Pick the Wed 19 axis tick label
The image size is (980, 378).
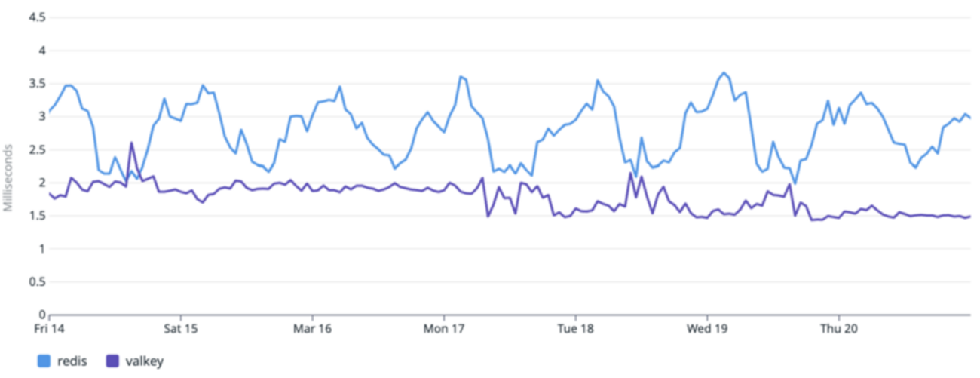tap(707, 329)
